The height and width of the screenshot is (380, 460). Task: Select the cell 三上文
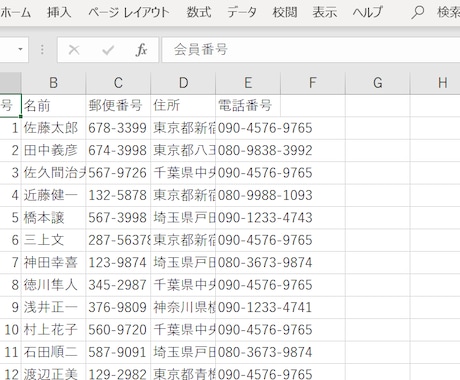(53, 240)
